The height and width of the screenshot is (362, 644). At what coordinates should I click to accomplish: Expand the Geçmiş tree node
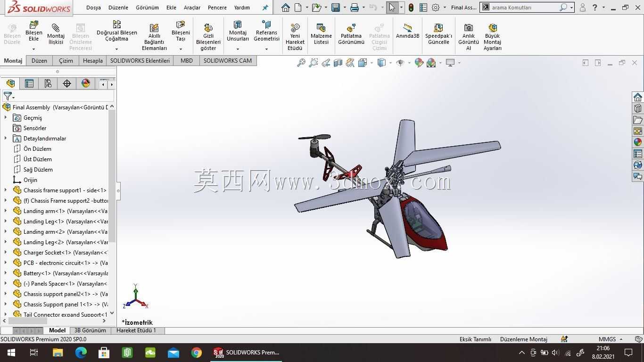tap(6, 117)
